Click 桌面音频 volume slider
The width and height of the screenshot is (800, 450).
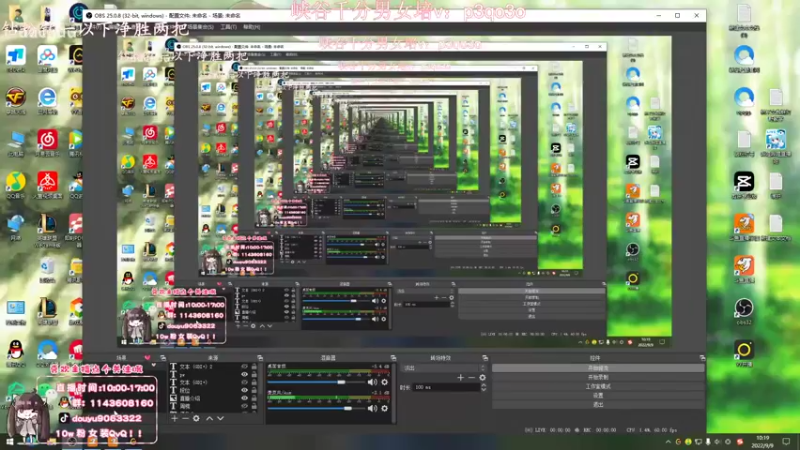point(316,382)
